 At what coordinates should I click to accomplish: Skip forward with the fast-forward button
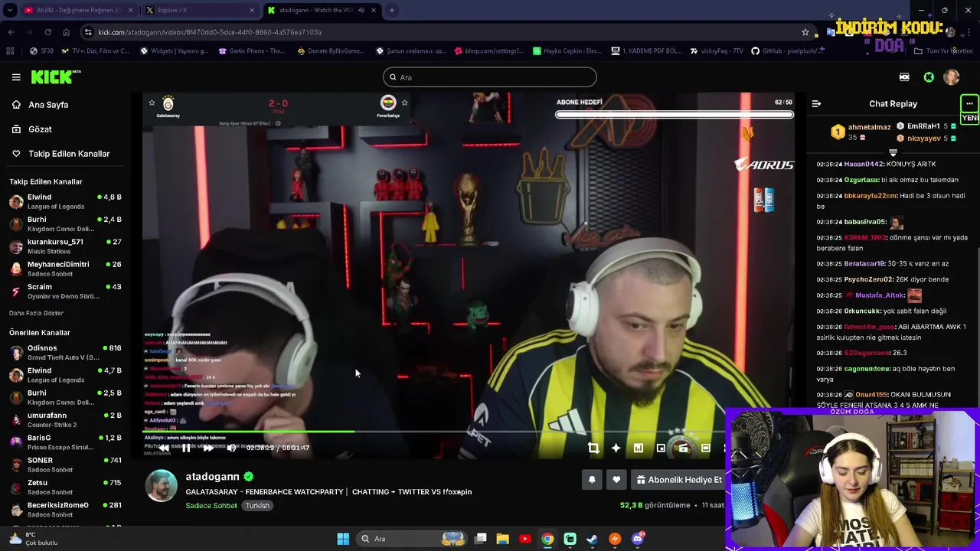point(208,448)
